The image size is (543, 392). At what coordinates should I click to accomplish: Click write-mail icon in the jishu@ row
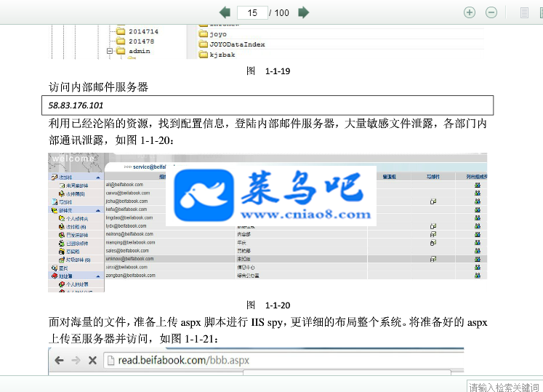pyautogui.click(x=433, y=201)
